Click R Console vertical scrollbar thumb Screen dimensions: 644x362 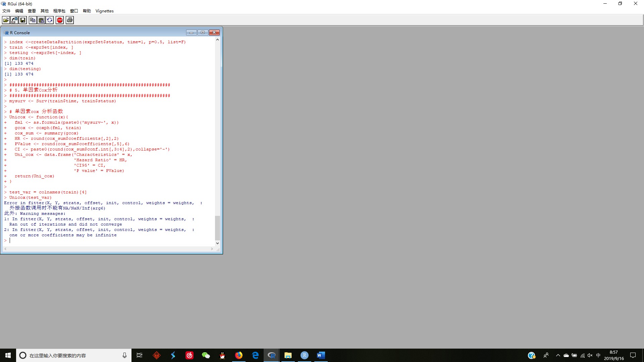217,228
